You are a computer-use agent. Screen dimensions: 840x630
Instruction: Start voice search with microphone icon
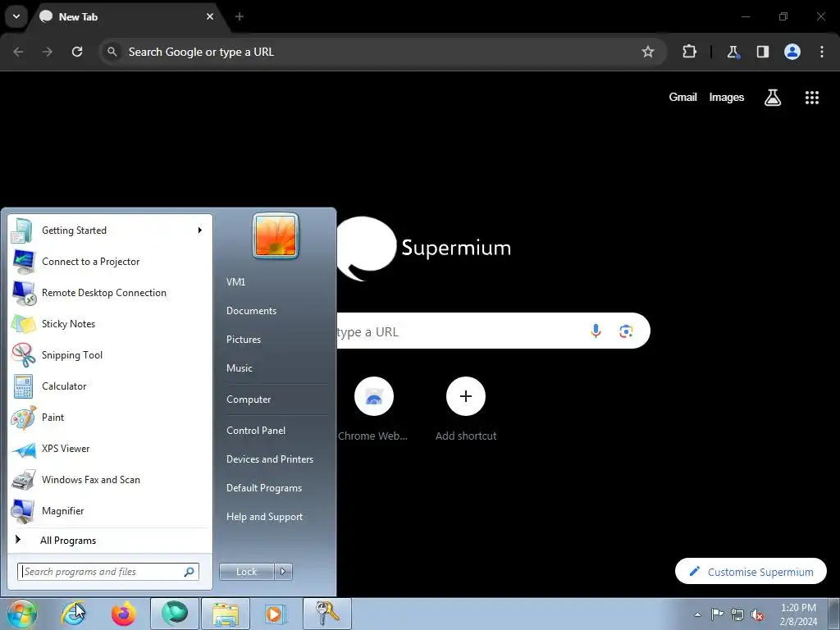tap(596, 331)
